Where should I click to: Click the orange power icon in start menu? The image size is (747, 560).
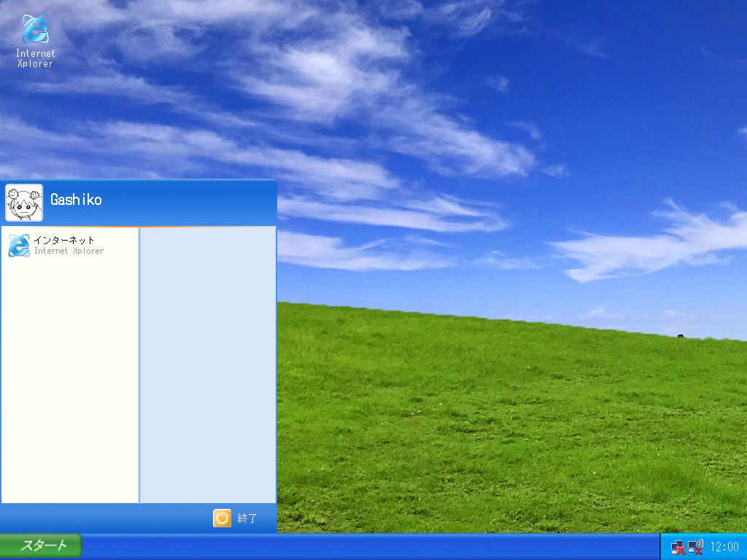pyautogui.click(x=222, y=518)
